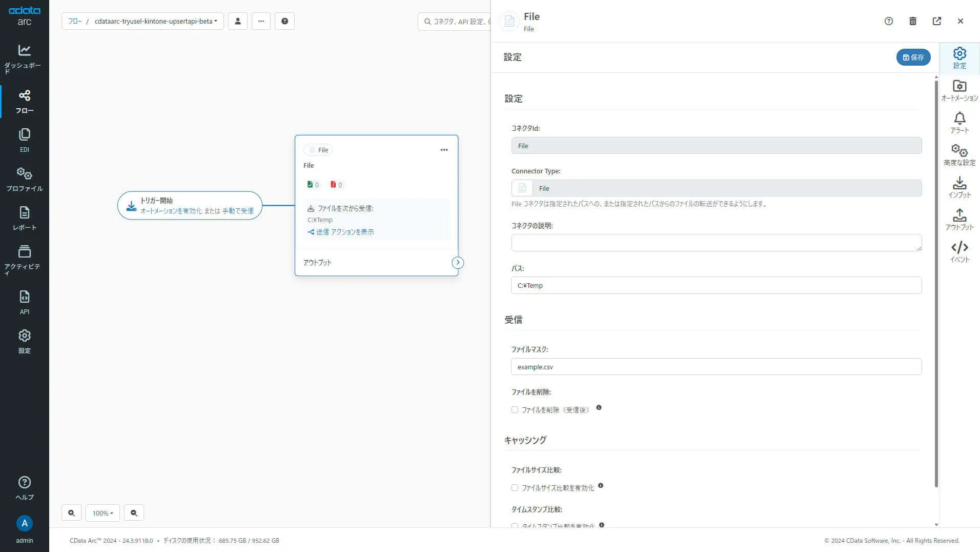Click the manual receive link on trigger
Image resolution: width=980 pixels, height=552 pixels.
[238, 211]
